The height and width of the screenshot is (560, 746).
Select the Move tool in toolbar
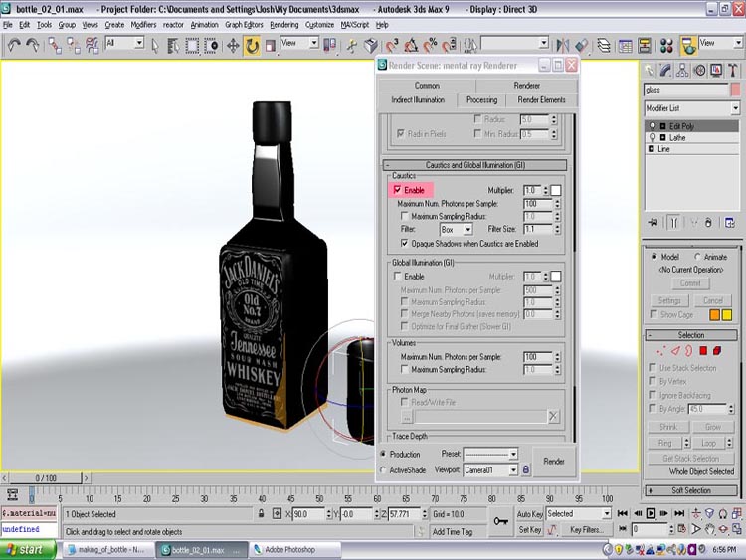coord(233,45)
